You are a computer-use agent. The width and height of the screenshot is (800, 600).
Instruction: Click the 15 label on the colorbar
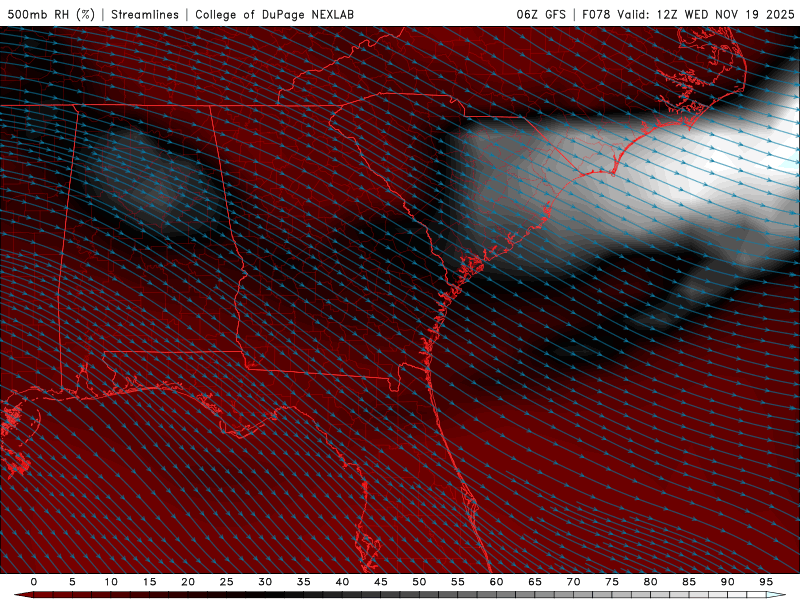149,582
